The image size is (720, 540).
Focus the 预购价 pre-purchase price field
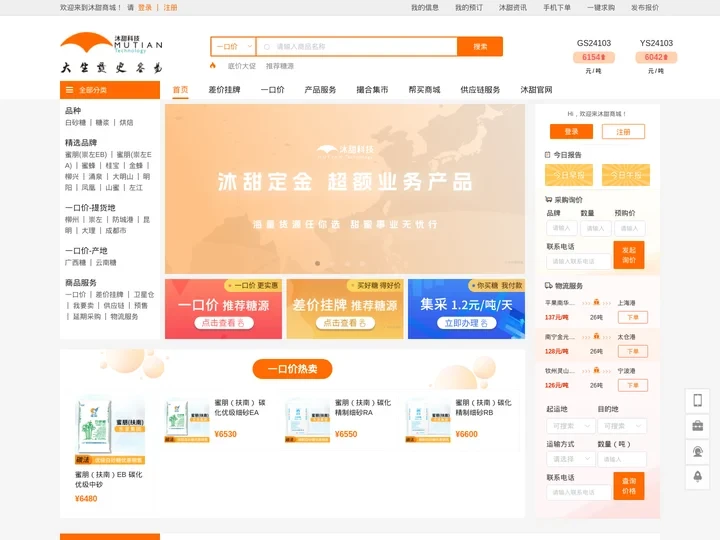coord(630,228)
